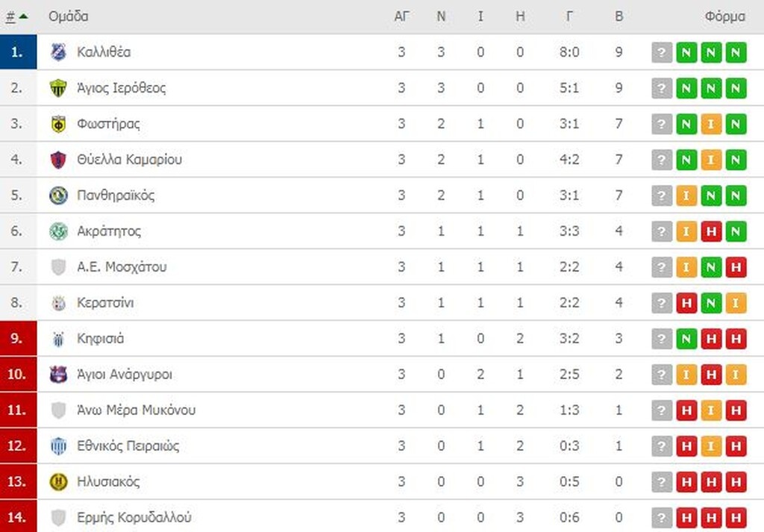Click the Άγιοι Ανάργυροι team crest
The height and width of the screenshot is (532, 764).
pyautogui.click(x=58, y=375)
